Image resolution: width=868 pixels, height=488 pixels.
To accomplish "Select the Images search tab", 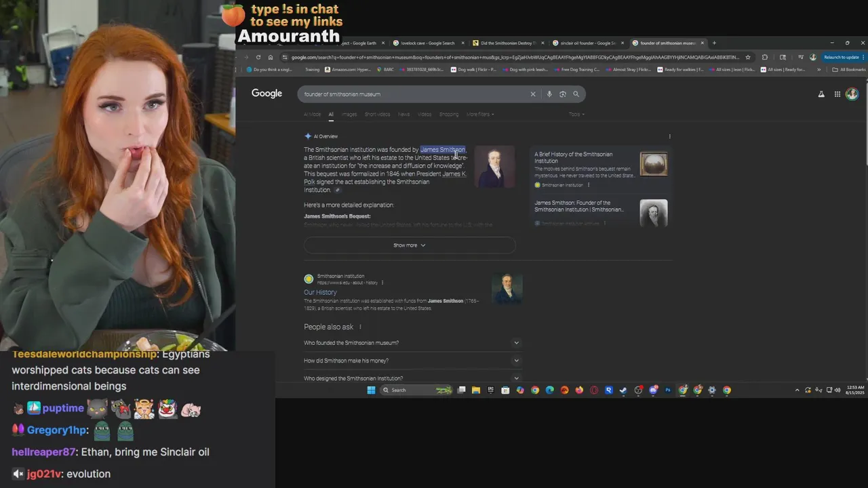I will click(349, 114).
